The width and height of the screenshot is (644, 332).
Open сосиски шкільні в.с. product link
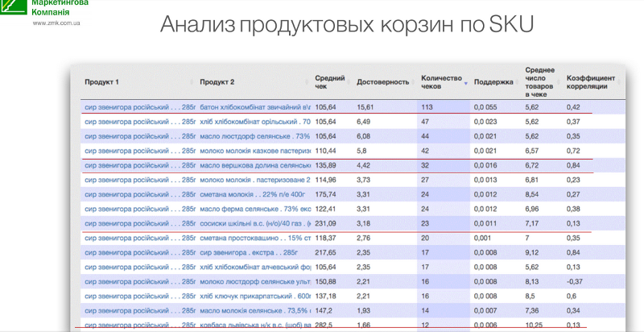(x=254, y=223)
